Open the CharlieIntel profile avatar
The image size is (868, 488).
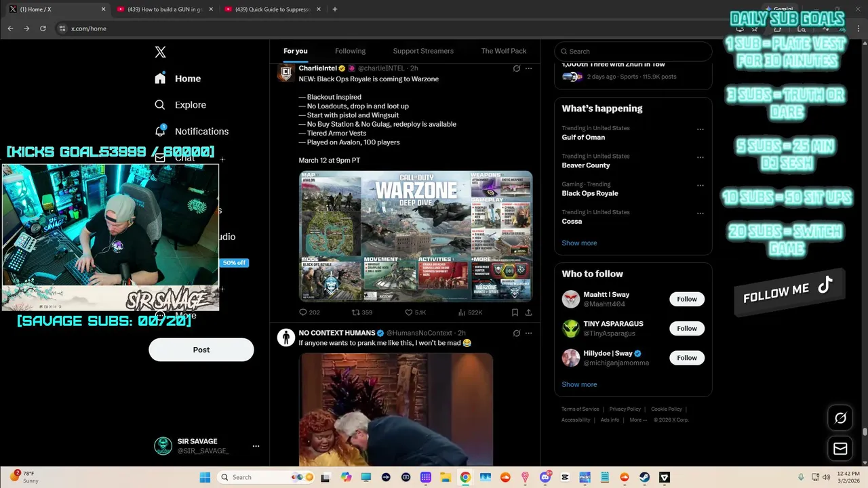tap(286, 73)
